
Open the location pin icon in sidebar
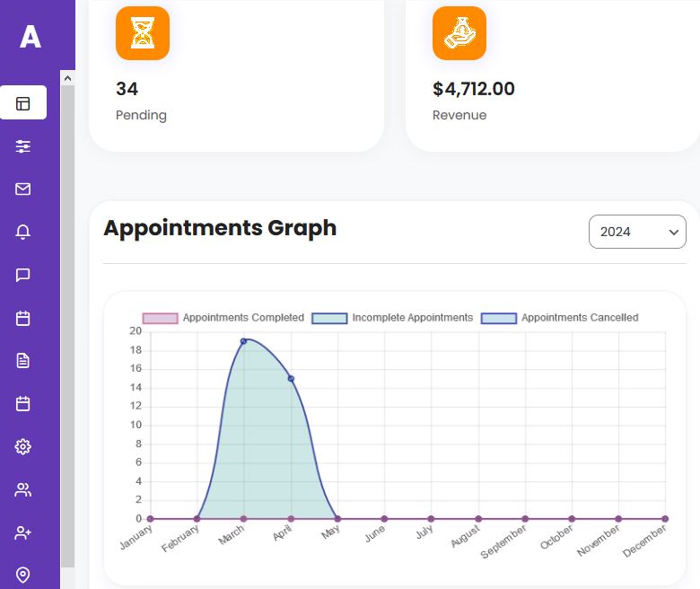point(22,575)
